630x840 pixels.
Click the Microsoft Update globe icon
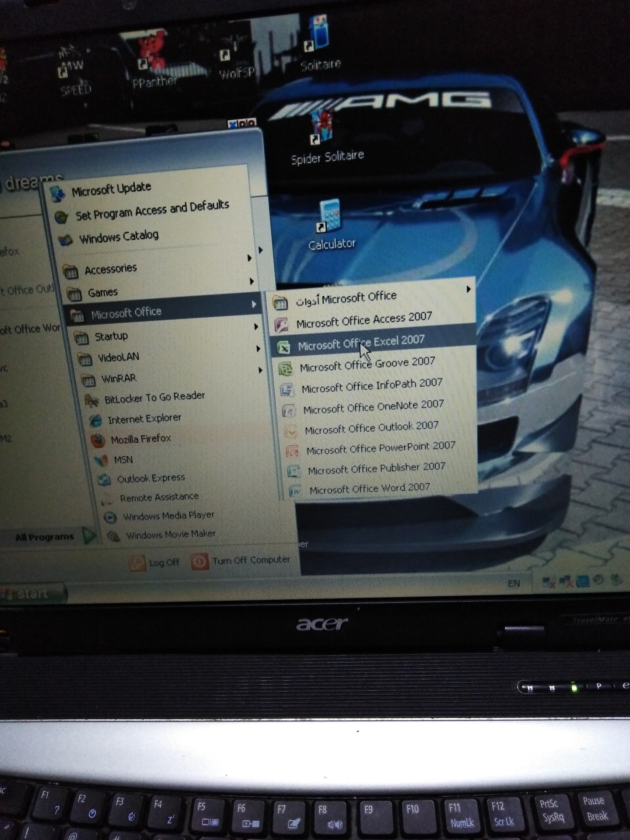point(58,194)
